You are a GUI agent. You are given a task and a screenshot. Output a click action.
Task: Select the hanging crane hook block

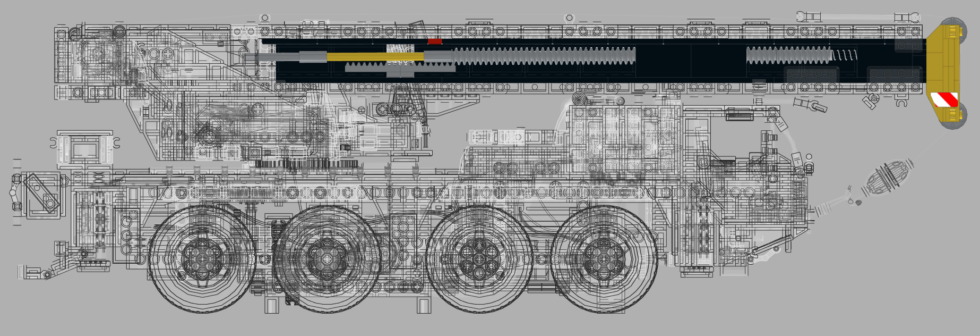tap(888, 178)
